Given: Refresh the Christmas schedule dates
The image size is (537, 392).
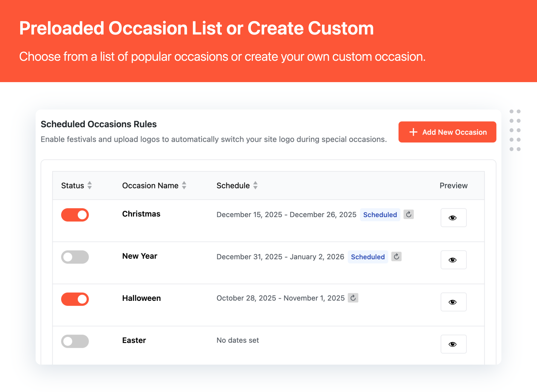Looking at the screenshot, I should point(409,214).
